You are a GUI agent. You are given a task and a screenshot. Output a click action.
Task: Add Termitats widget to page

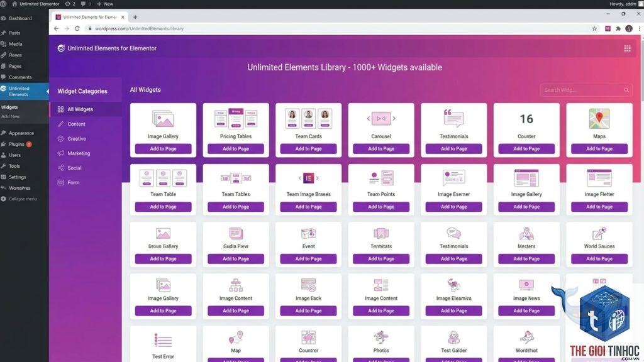pyautogui.click(x=381, y=259)
